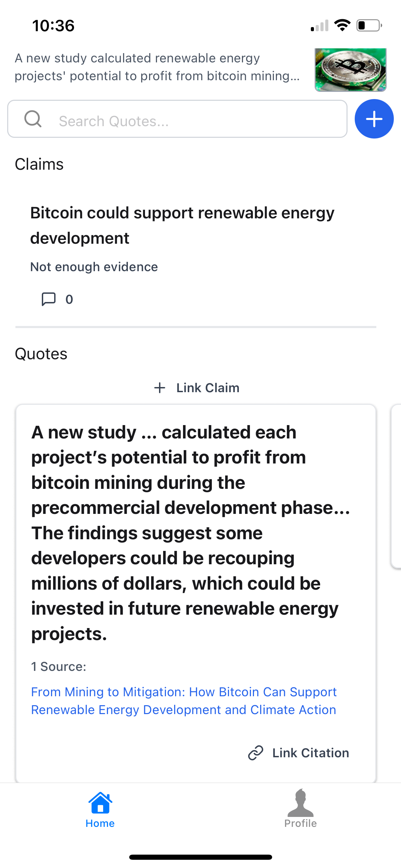This screenshot has width=401, height=868.
Task: Open the bitcoin coin article thumbnail
Action: coord(350,70)
